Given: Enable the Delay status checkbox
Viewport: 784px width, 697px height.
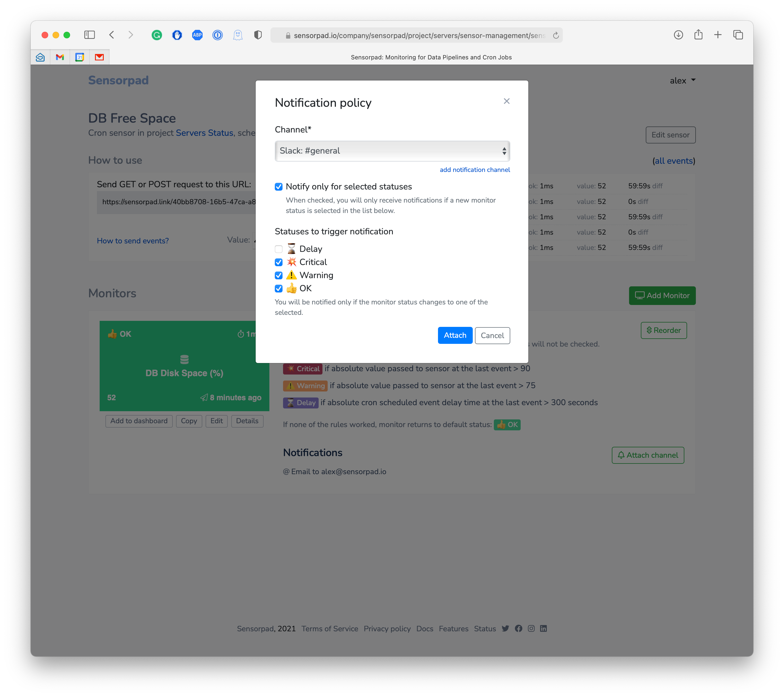Looking at the screenshot, I should [279, 249].
